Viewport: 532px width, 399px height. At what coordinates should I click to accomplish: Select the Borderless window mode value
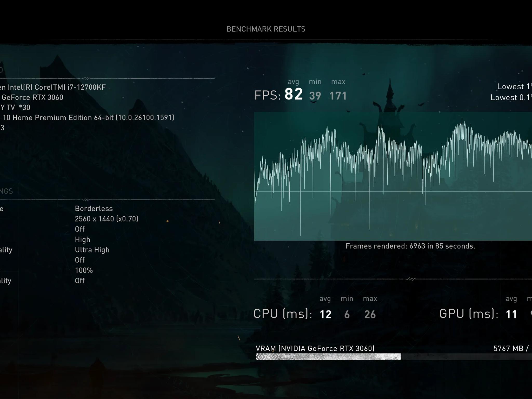pos(94,209)
